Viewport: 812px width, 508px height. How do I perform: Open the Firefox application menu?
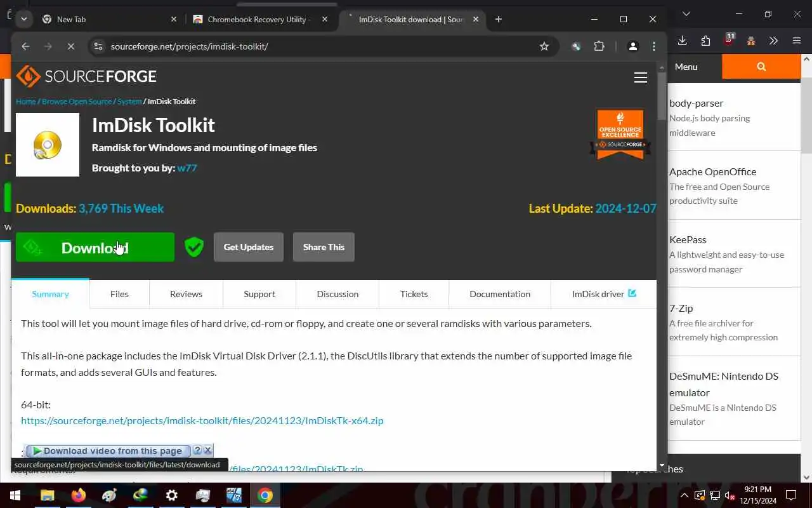point(797,41)
